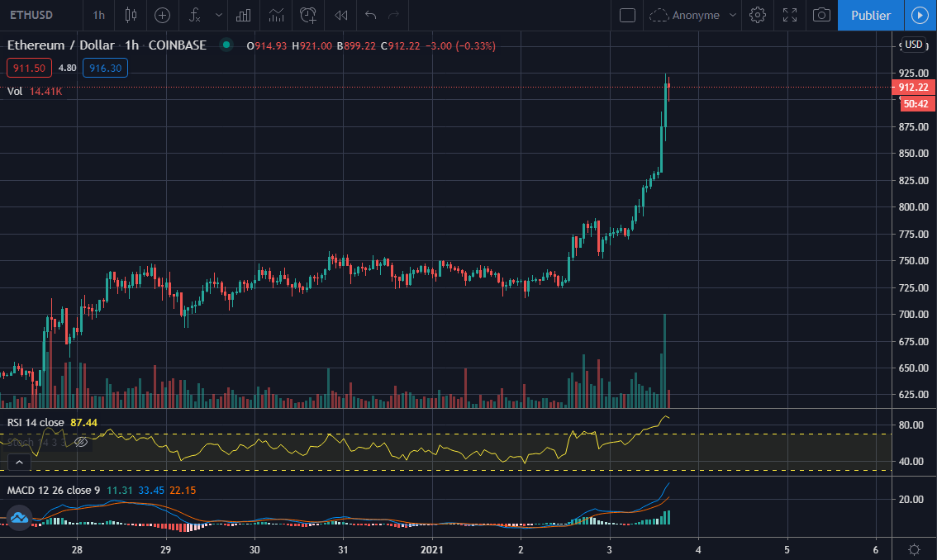Click the MACD signal value 22.15

point(183,490)
